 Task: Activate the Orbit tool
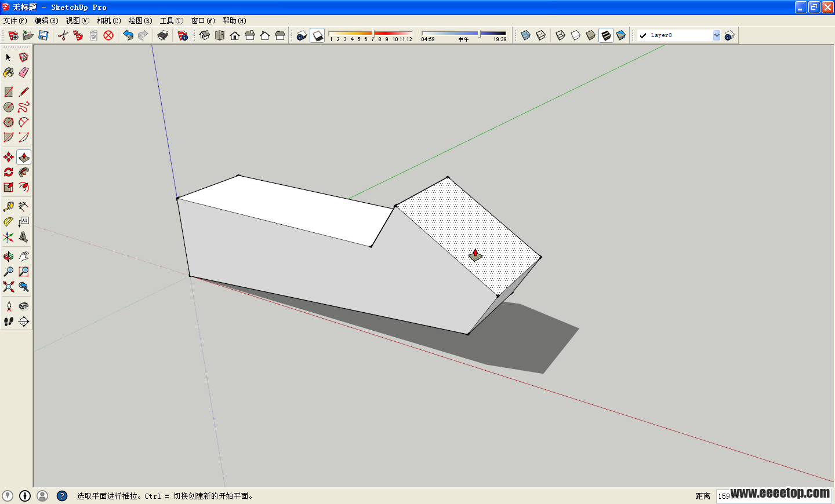click(x=9, y=257)
